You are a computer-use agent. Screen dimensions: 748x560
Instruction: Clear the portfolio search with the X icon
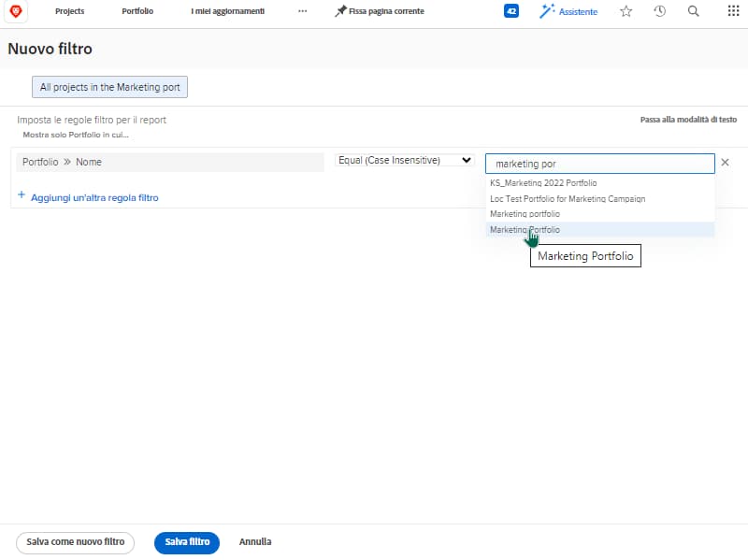[725, 162]
